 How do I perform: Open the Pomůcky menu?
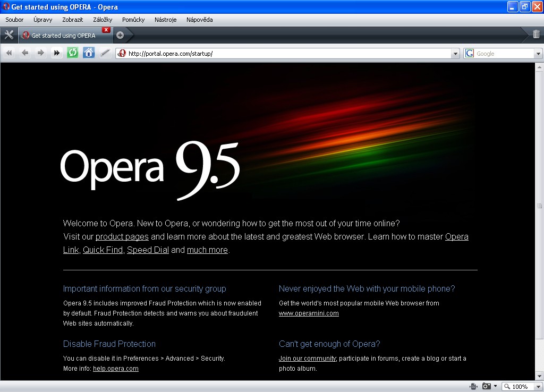(x=133, y=20)
